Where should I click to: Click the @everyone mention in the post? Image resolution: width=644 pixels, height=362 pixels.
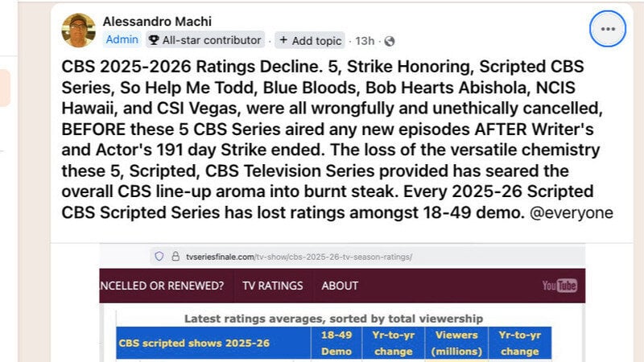click(x=575, y=212)
